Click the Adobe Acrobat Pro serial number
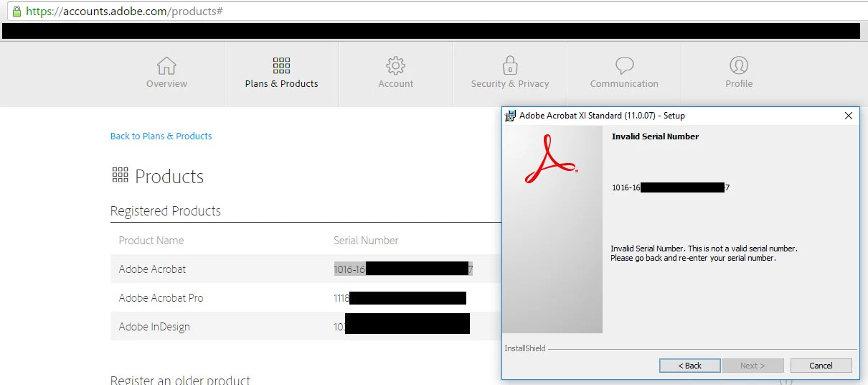 pyautogui.click(x=400, y=298)
